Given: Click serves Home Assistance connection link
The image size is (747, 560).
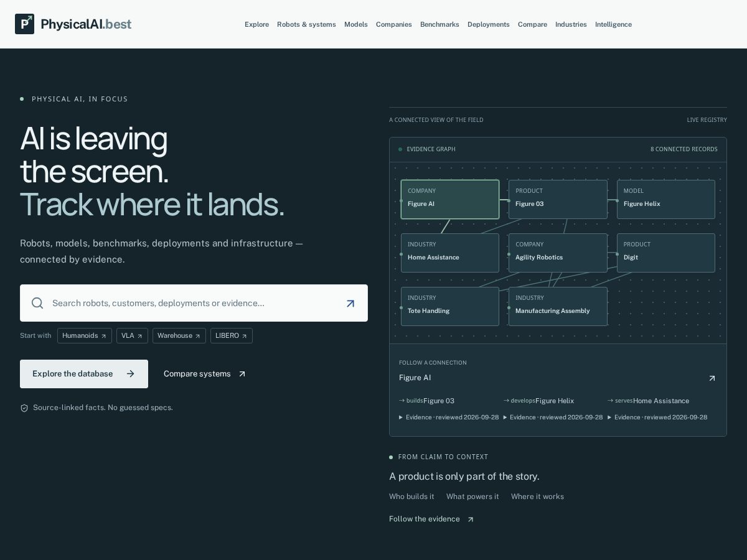Looking at the screenshot, I should (x=649, y=401).
